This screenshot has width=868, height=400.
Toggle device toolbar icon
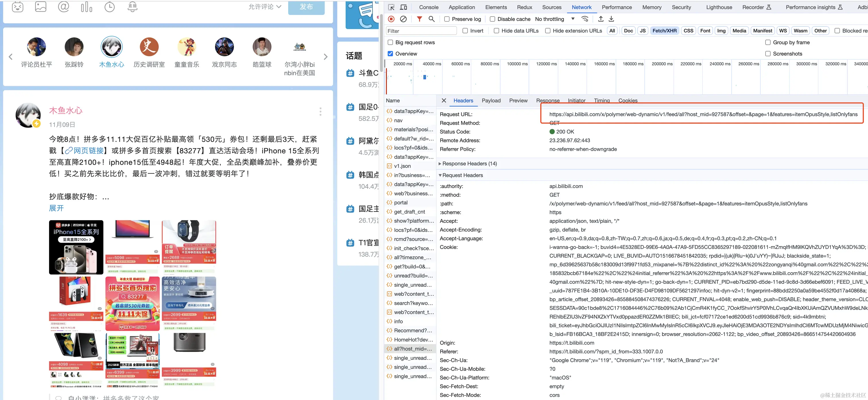(403, 7)
